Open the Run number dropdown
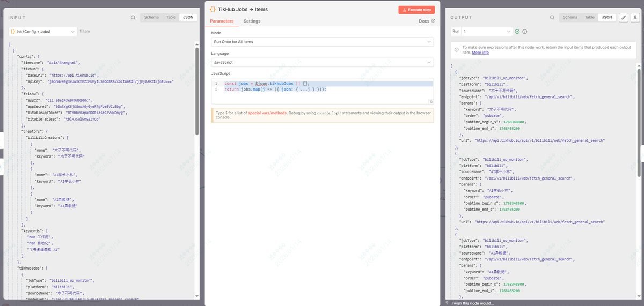Image resolution: width=644 pixels, height=306 pixels. (x=487, y=32)
